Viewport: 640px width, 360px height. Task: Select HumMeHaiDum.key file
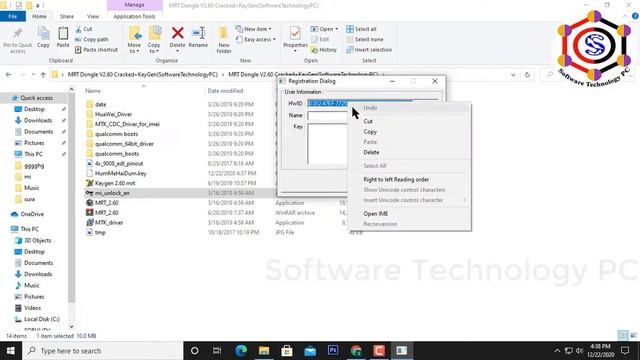(120, 173)
